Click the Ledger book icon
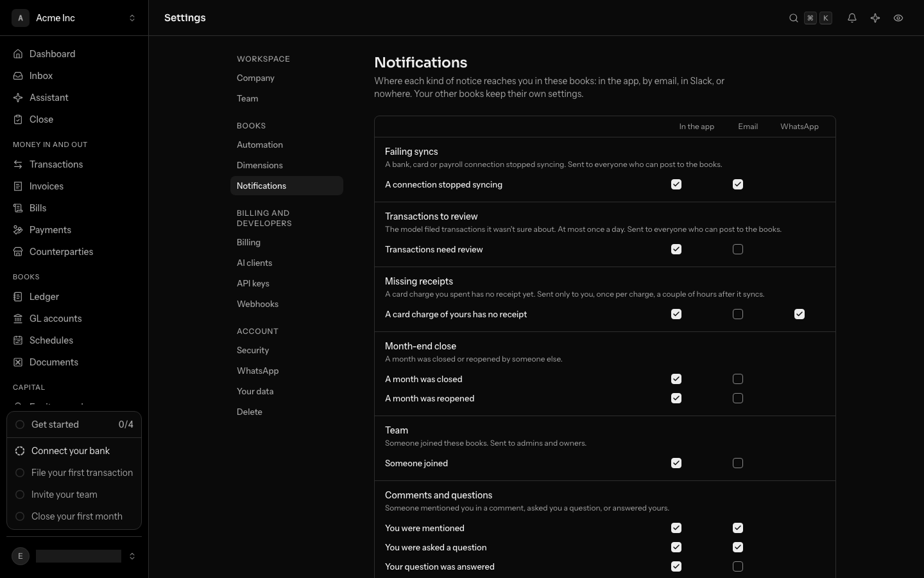924x578 pixels. click(x=18, y=297)
